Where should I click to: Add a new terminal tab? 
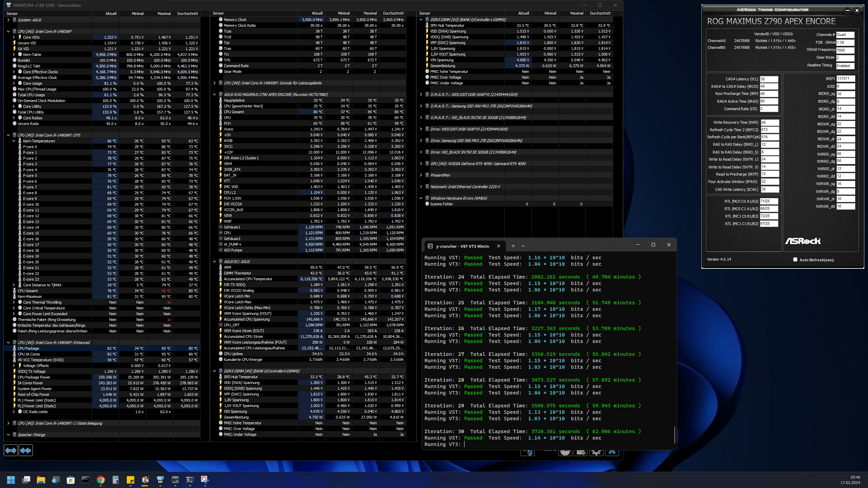click(x=513, y=246)
